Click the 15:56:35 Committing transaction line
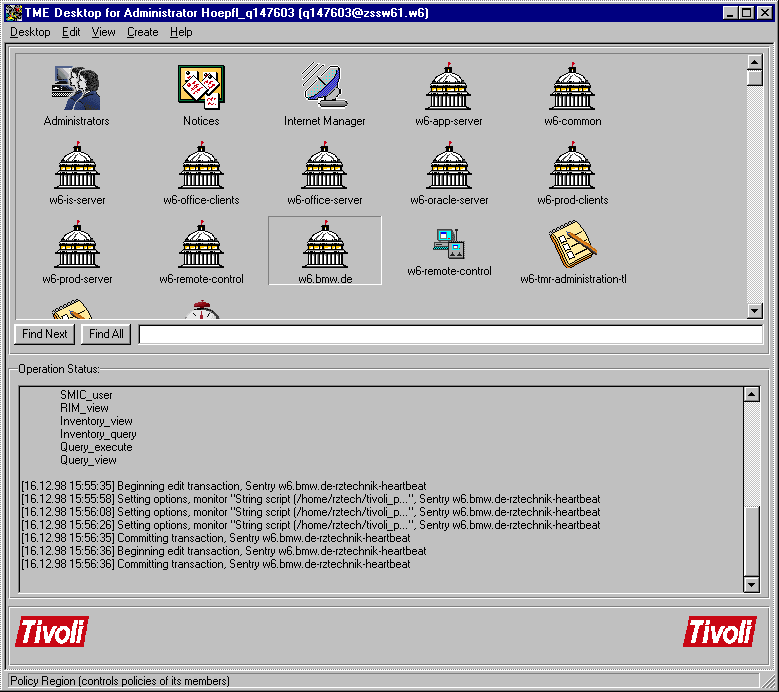The height and width of the screenshot is (692, 779). click(x=216, y=538)
